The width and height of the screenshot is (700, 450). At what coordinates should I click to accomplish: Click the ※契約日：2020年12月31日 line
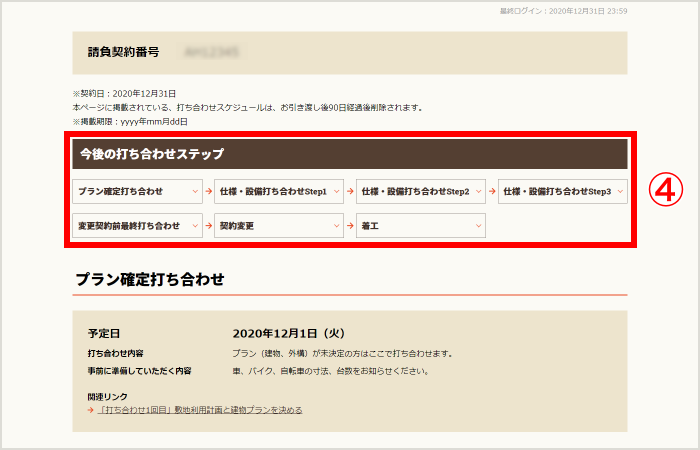124,94
